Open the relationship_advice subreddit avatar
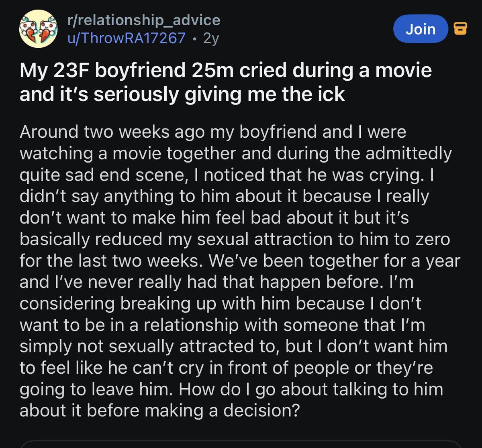The height and width of the screenshot is (448, 482). pyautogui.click(x=39, y=29)
